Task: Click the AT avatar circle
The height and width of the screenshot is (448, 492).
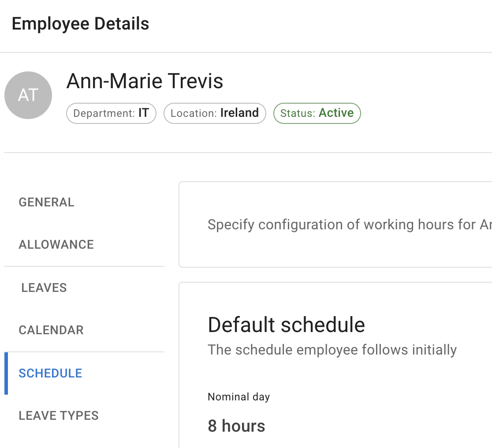Action: 28,95
